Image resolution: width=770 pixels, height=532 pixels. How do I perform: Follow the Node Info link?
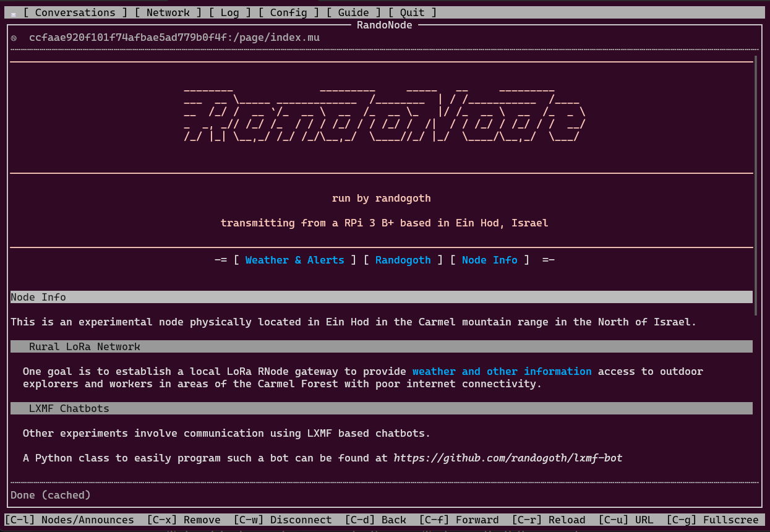coord(490,260)
